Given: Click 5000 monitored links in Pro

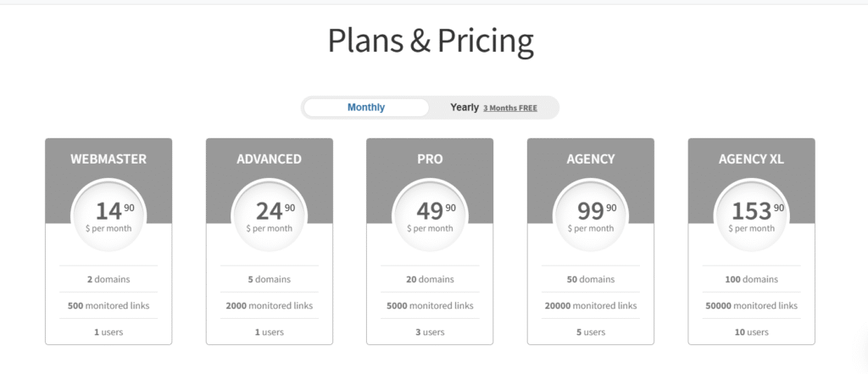Looking at the screenshot, I should (430, 305).
